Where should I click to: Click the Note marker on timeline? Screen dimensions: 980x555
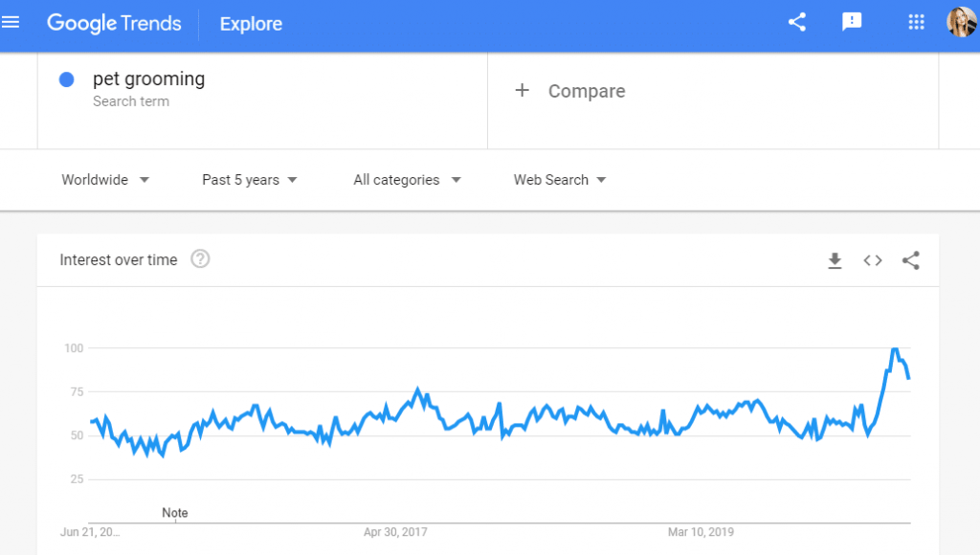tap(175, 513)
